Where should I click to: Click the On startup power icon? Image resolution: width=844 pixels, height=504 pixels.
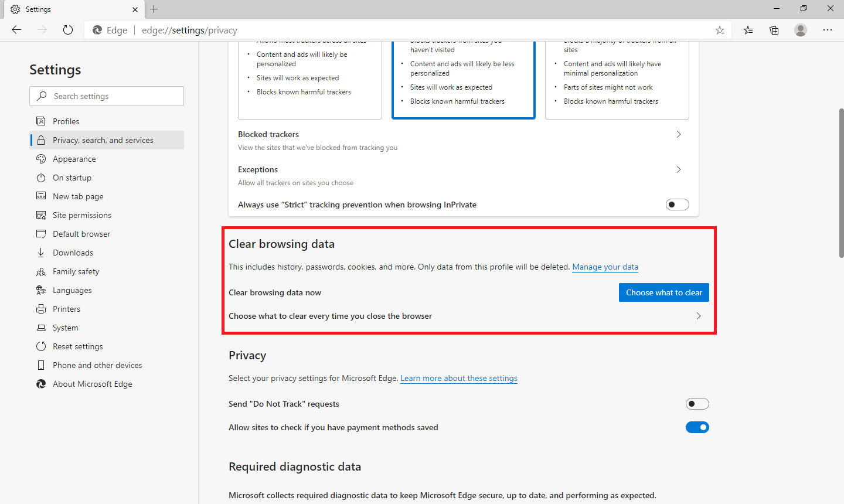point(41,178)
